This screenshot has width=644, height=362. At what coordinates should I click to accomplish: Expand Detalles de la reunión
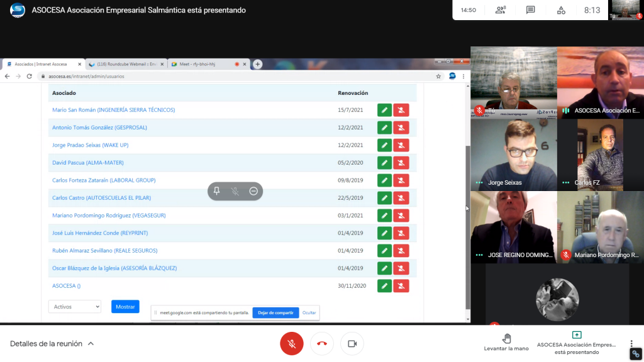52,344
